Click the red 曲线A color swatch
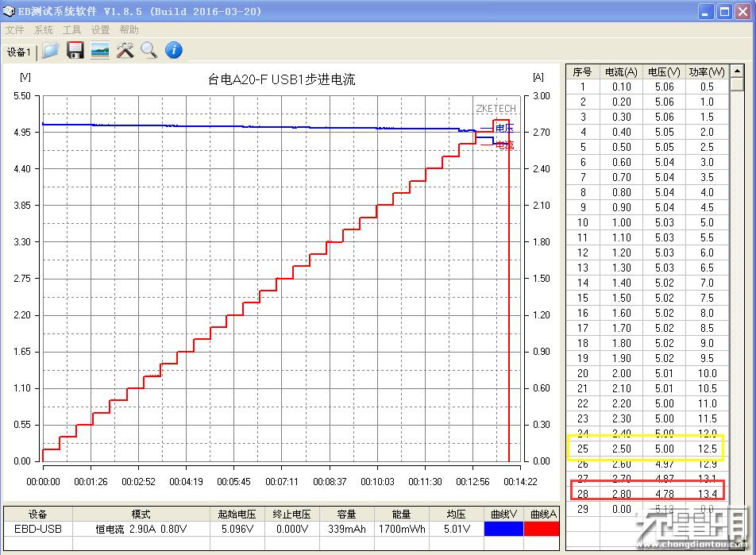The width and height of the screenshot is (756, 555). 542,528
